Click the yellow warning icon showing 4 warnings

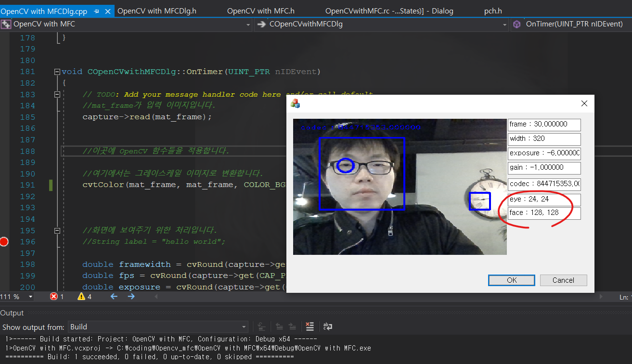[x=81, y=297]
